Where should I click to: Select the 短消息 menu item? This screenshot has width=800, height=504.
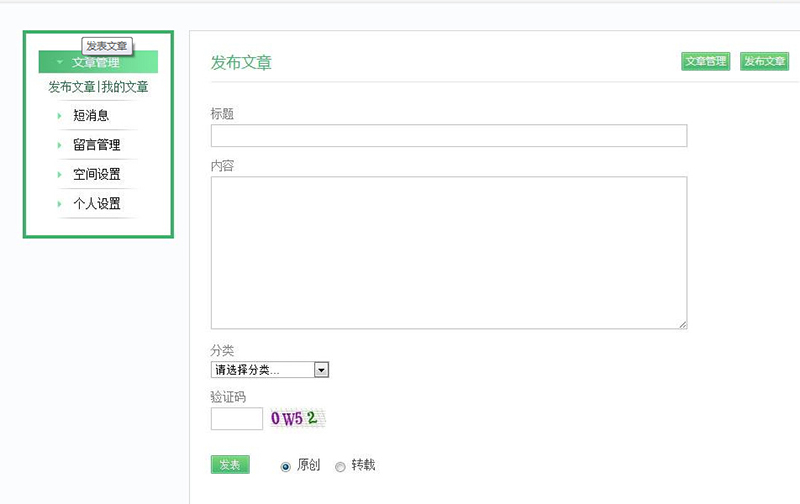click(91, 116)
